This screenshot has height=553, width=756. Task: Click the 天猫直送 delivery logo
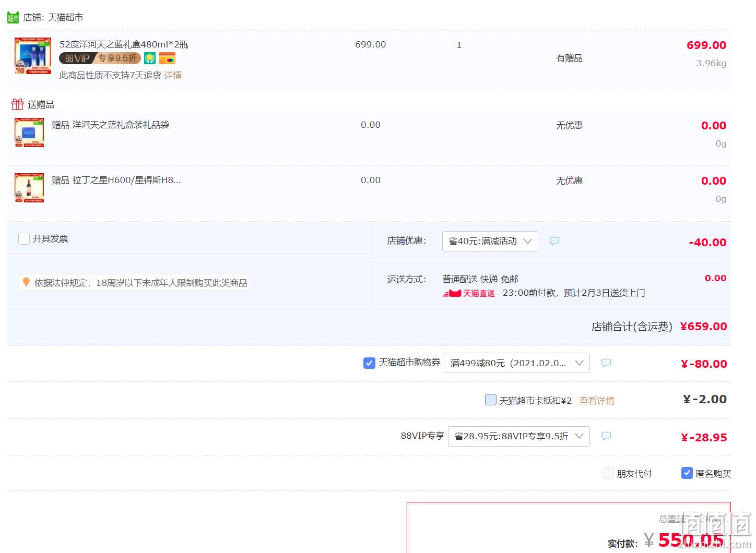tap(469, 293)
